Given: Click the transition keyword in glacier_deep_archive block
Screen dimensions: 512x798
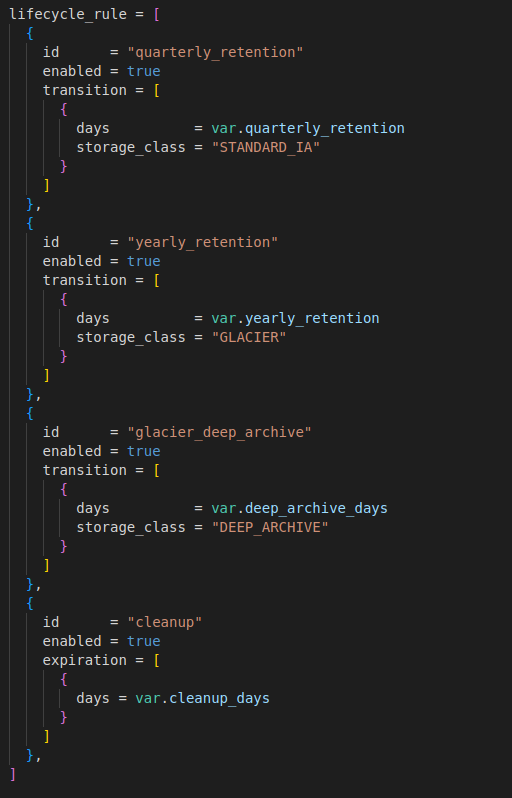Looking at the screenshot, I should pos(84,470).
